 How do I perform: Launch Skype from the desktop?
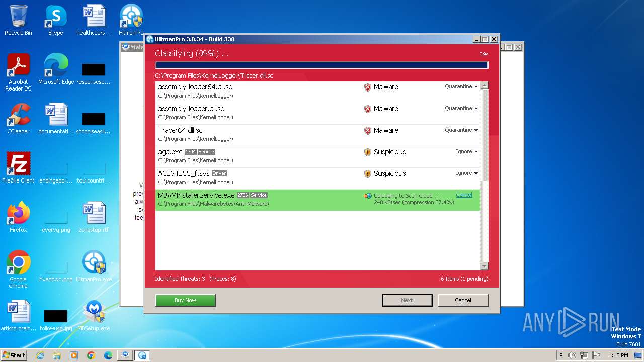(55, 20)
